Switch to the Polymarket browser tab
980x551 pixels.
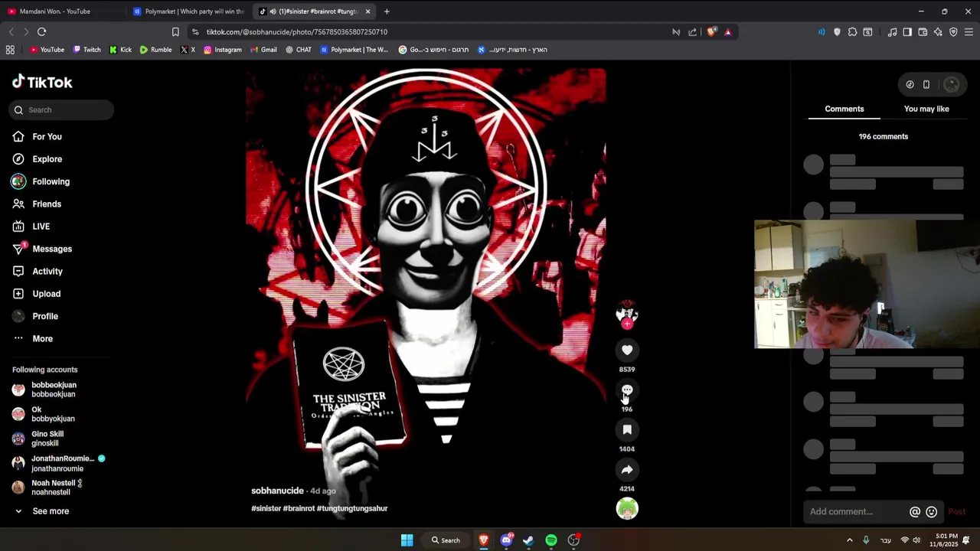pos(188,11)
